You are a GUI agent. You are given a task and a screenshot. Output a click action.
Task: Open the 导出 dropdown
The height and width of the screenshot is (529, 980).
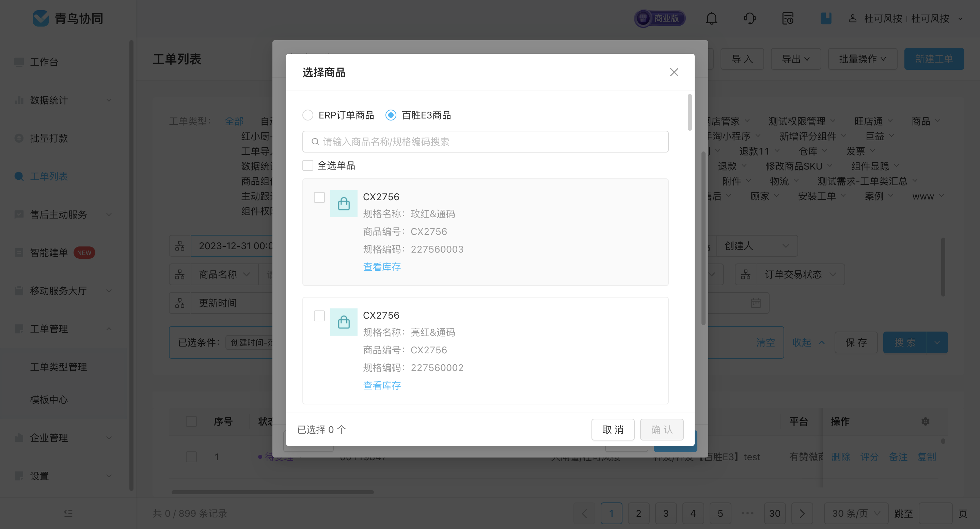point(795,59)
